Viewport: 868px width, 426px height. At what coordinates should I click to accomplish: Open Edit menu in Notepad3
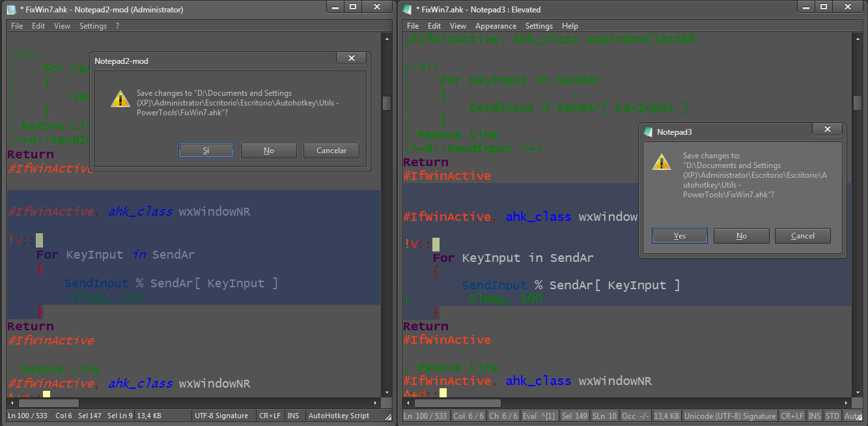[x=434, y=26]
